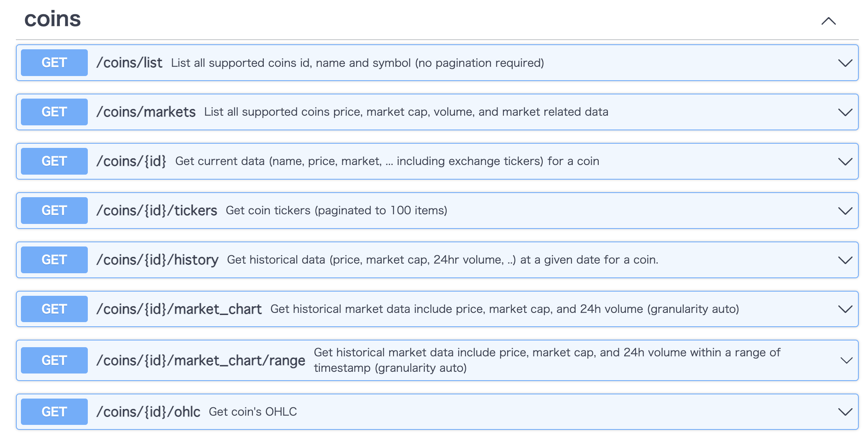Click the /coins/{id}/market_chart path text
868x437 pixels.
(179, 309)
